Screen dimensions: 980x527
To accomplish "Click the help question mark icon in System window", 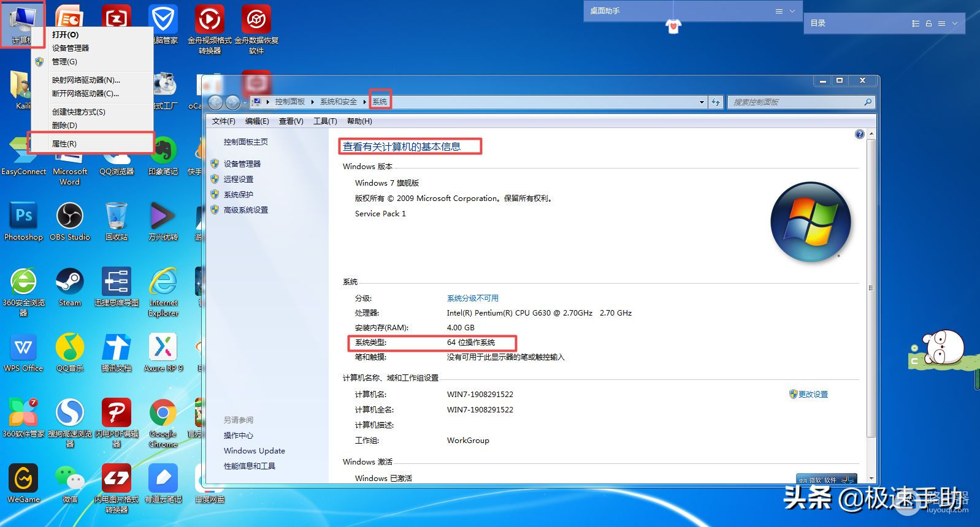I will (859, 134).
